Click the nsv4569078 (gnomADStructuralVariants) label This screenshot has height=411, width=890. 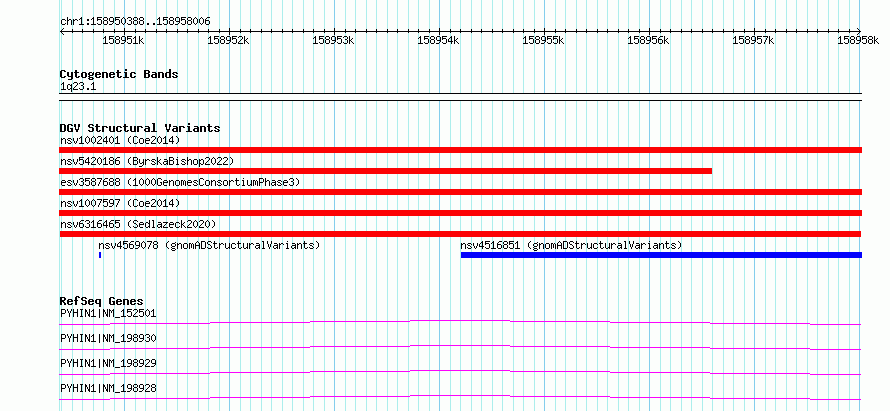pos(209,245)
